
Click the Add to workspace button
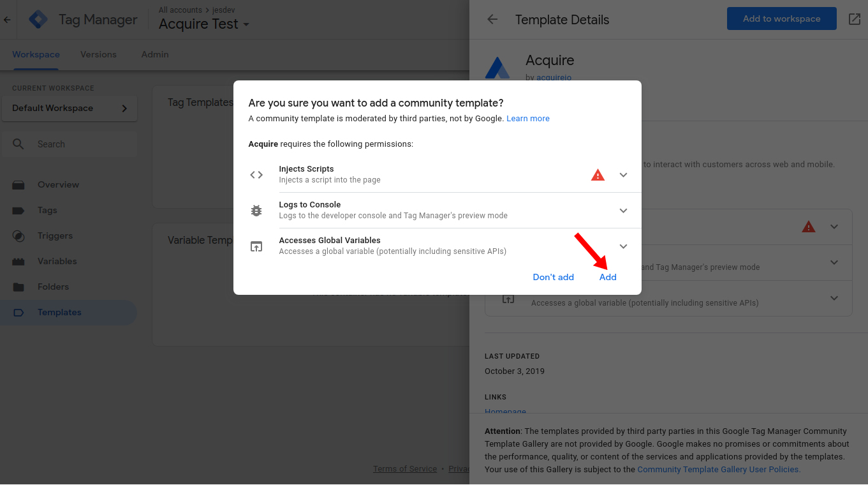pos(781,19)
